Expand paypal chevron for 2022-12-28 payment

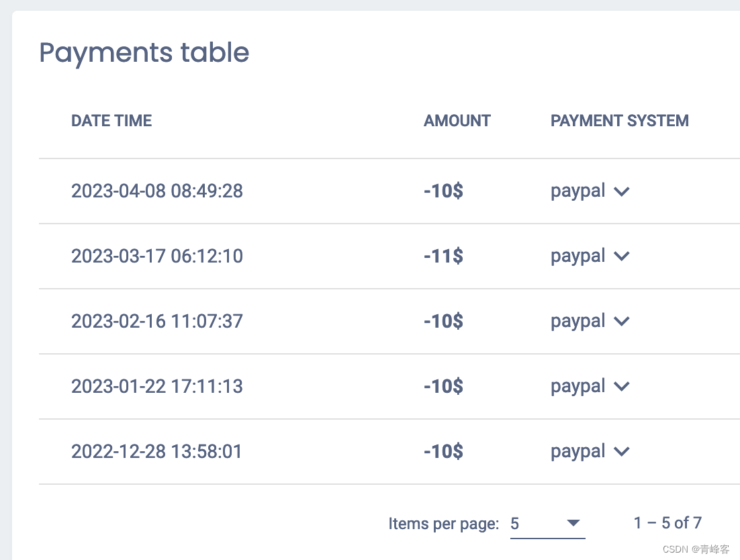tap(622, 451)
